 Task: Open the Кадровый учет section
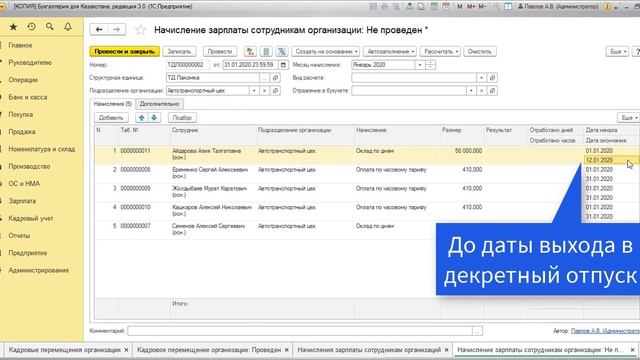[31, 218]
